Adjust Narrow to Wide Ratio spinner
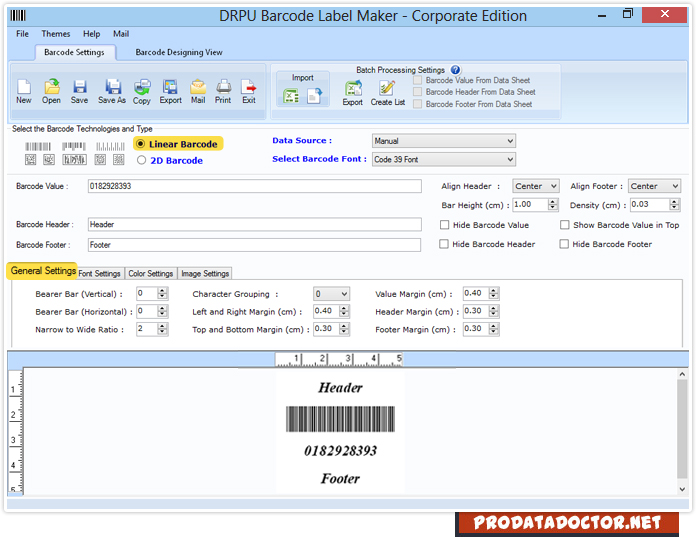Viewport: 696px width, 537px height. tap(162, 329)
